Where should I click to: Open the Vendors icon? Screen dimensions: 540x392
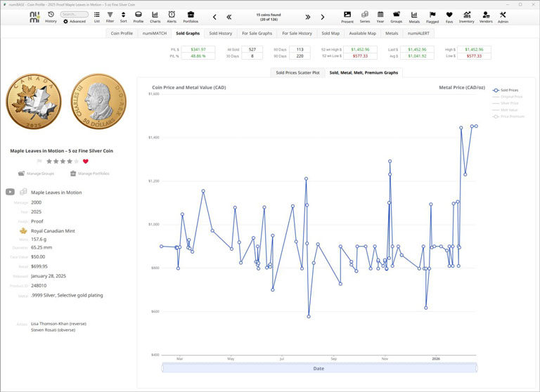pyautogui.click(x=486, y=17)
